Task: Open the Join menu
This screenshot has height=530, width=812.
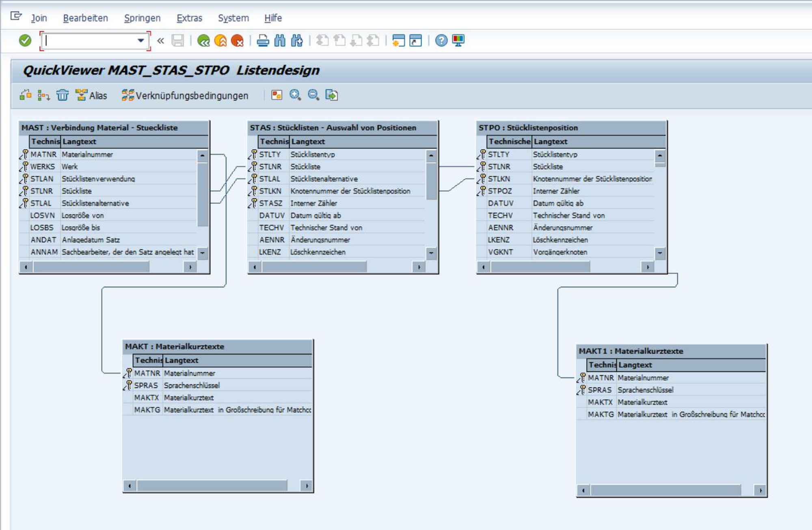Action: 39,18
